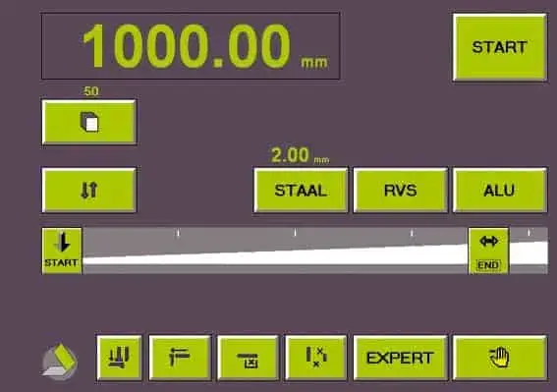Viewport: 557px width, 392px height.
Task: Tap the 50 quantity value
Action: 90,91
